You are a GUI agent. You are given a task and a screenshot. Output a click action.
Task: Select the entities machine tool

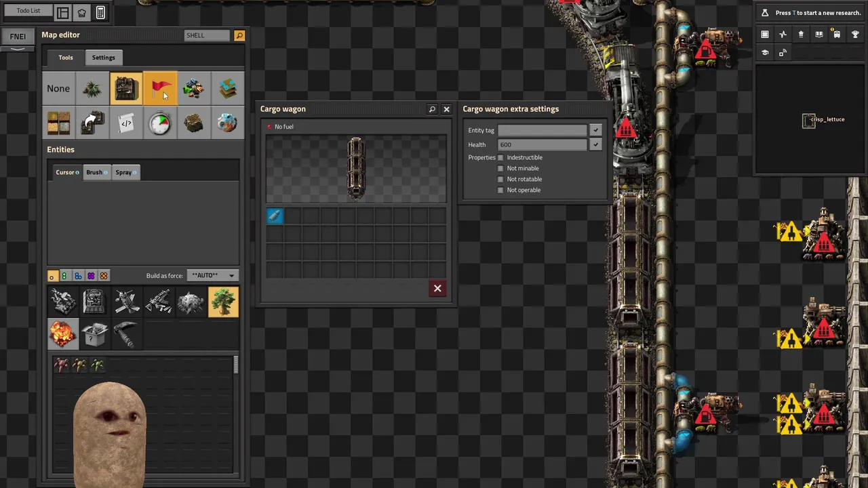pos(126,89)
